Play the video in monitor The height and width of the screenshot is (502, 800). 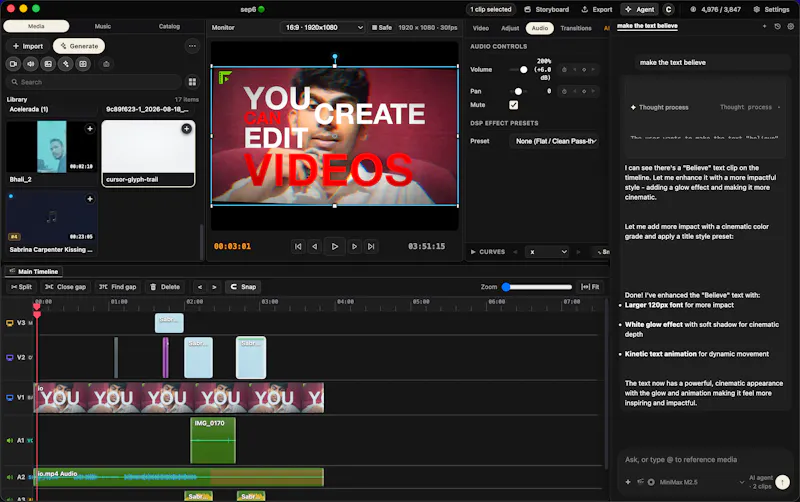coord(335,246)
